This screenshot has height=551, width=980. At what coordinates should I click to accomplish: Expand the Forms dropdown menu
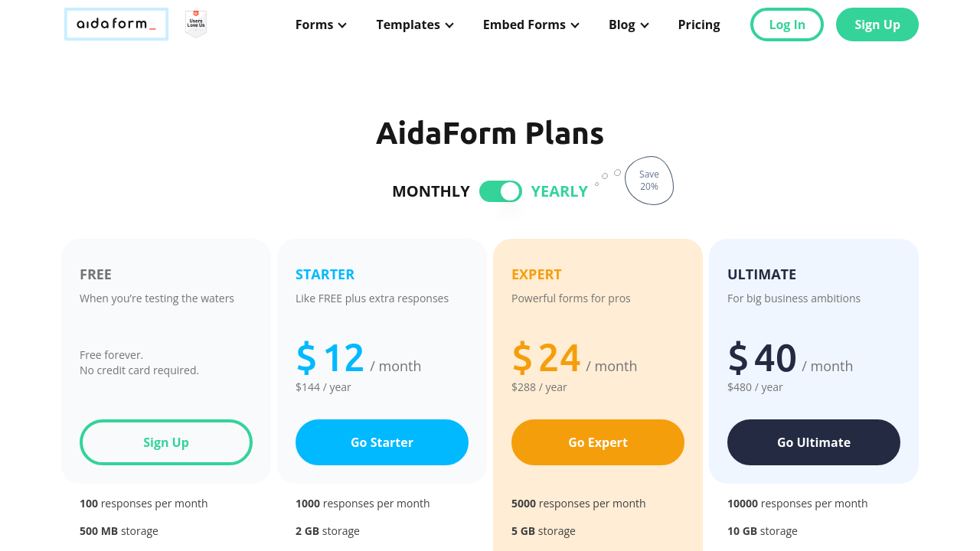point(321,24)
